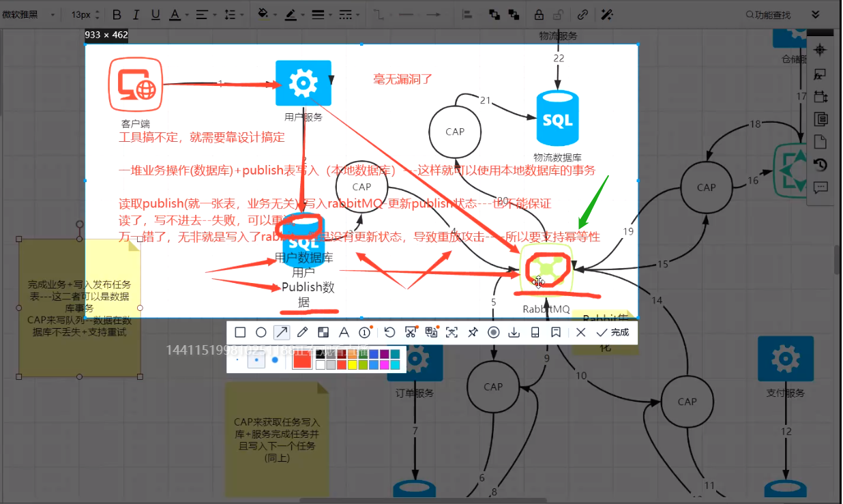Image resolution: width=843 pixels, height=504 pixels.
Task: Toggle bold text formatting
Action: coord(117,14)
